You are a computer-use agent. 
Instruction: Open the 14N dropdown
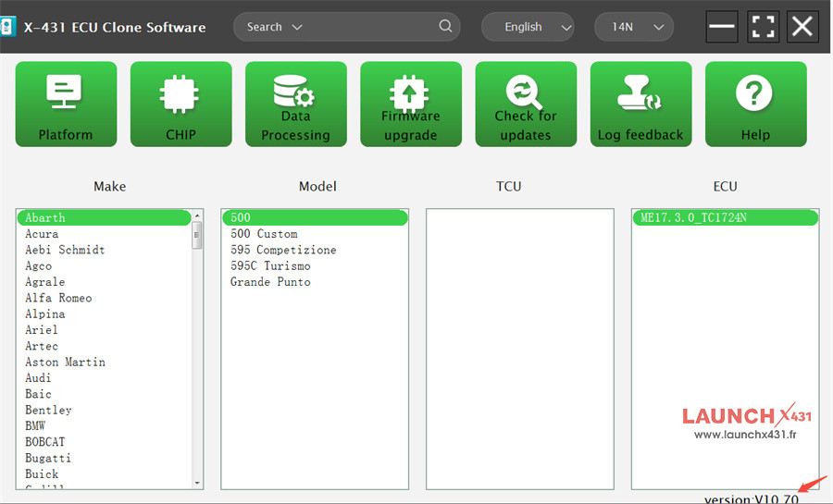634,27
